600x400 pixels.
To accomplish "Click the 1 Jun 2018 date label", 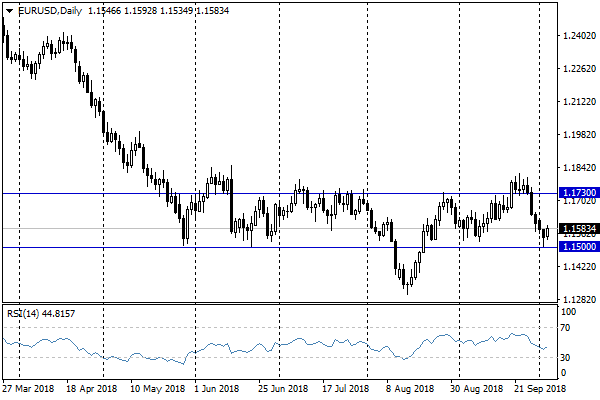I will 216,387.
